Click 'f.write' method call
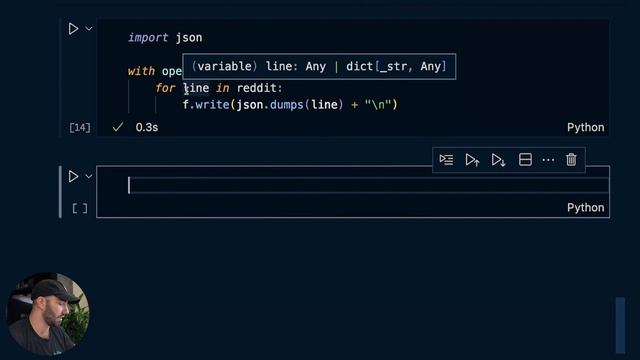The width and height of the screenshot is (640, 360). (x=206, y=105)
